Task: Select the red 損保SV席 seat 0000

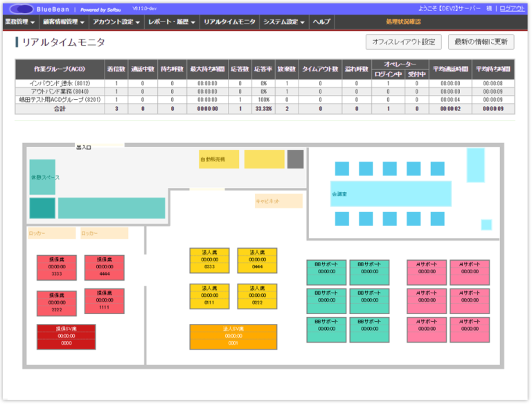Action: pos(66,336)
